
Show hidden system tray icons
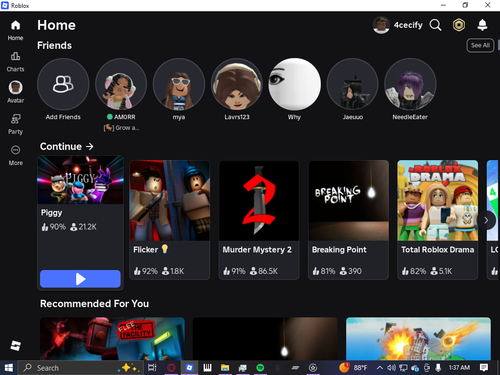pos(380,368)
